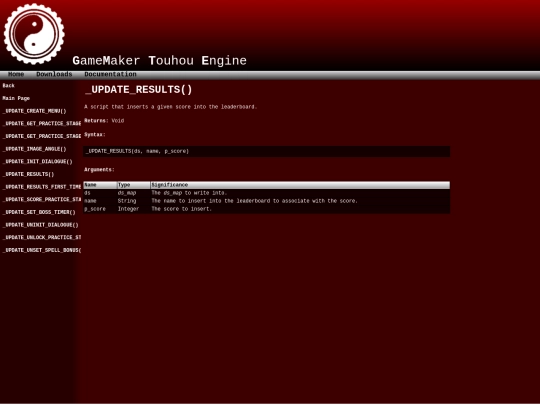
Task: Open _UPDATE_UNSET_SPELL_BONUS sidebar link
Action: click(x=42, y=250)
